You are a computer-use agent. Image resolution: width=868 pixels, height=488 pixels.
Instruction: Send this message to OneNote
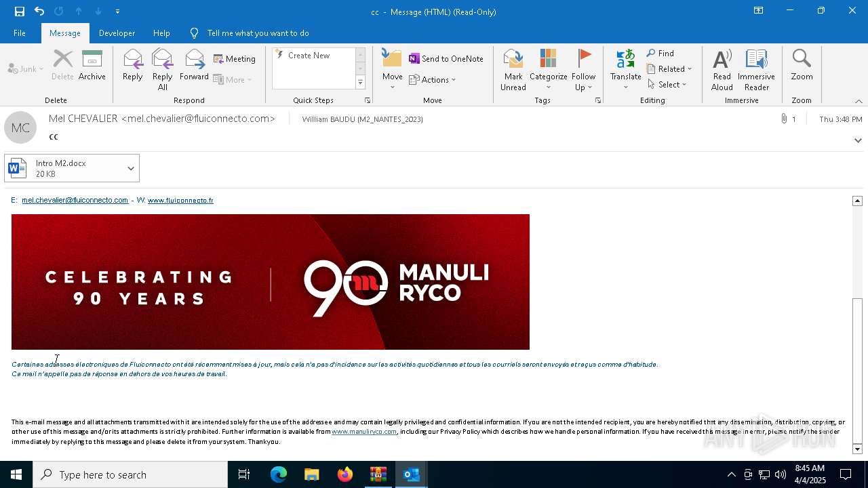pyautogui.click(x=446, y=59)
